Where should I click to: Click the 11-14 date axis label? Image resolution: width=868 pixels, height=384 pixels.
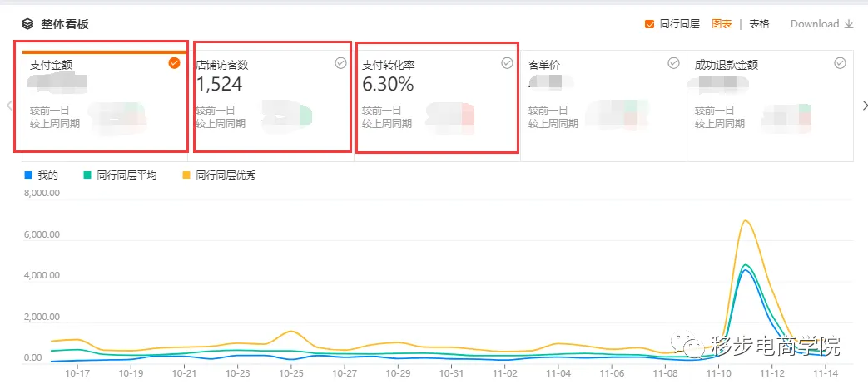pos(826,373)
